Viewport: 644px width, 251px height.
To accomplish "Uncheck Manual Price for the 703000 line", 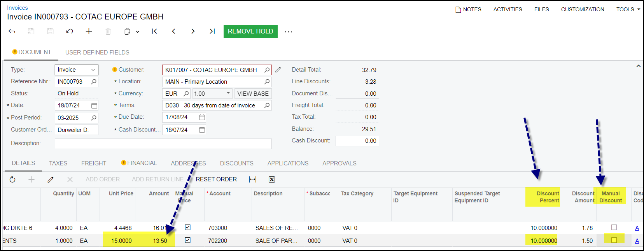I will (188, 227).
